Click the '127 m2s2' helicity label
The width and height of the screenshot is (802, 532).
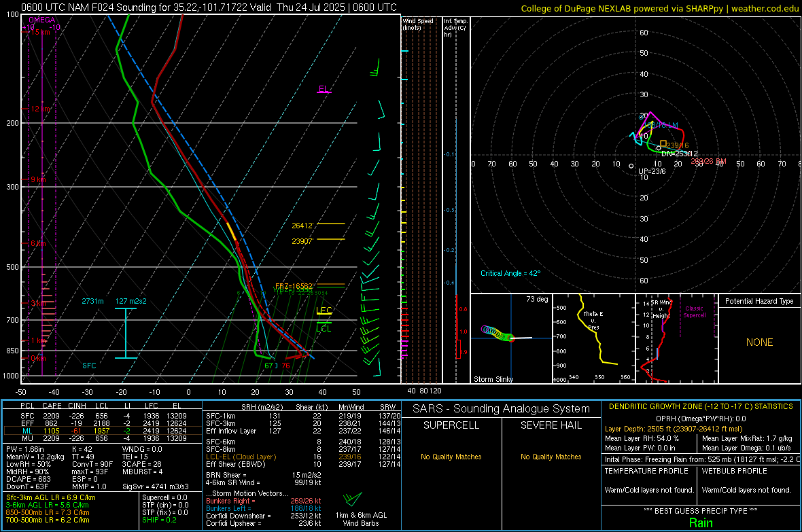131,301
